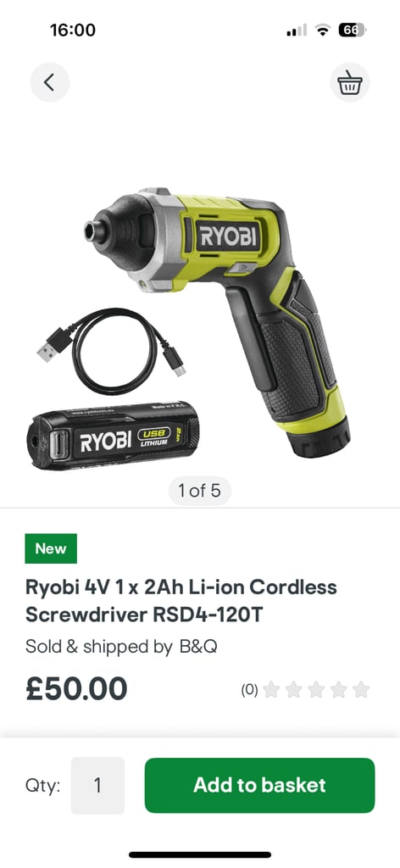This screenshot has width=400, height=868.
Task: Focus the Qty quantity field
Action: pos(98,785)
